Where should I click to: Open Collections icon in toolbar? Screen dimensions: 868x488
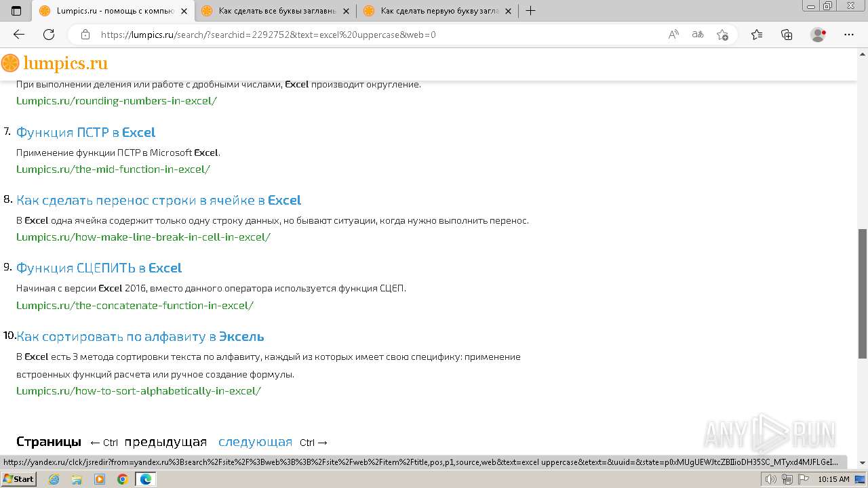(787, 35)
